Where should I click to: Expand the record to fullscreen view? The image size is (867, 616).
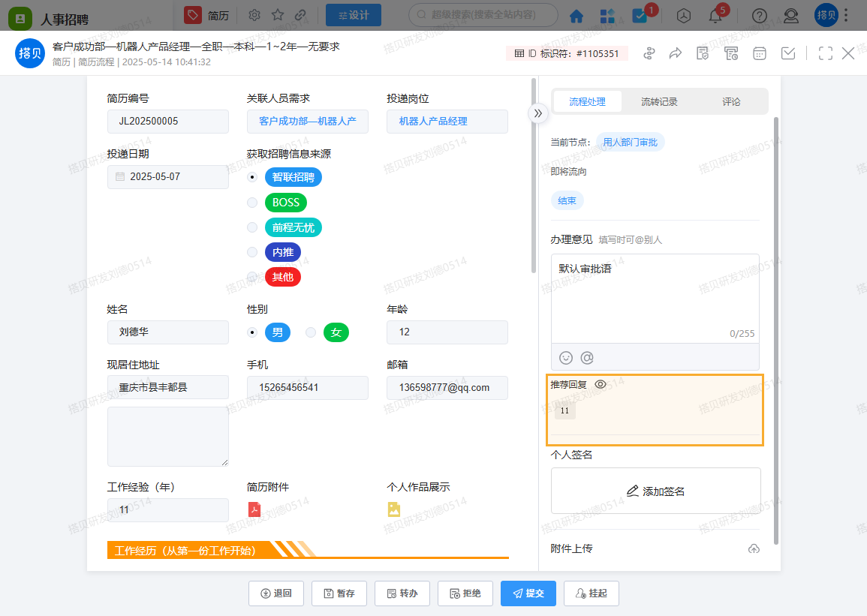pos(825,53)
